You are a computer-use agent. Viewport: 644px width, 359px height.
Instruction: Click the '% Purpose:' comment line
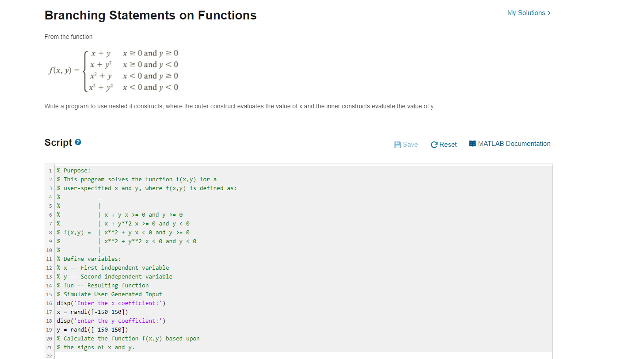coord(74,170)
